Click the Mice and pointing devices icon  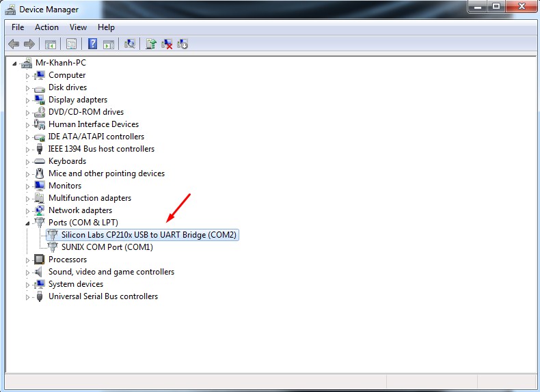(40, 173)
